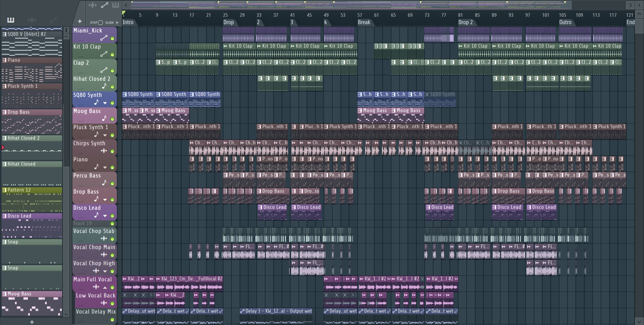Click the automation icon on Clap 2 track

(104, 70)
